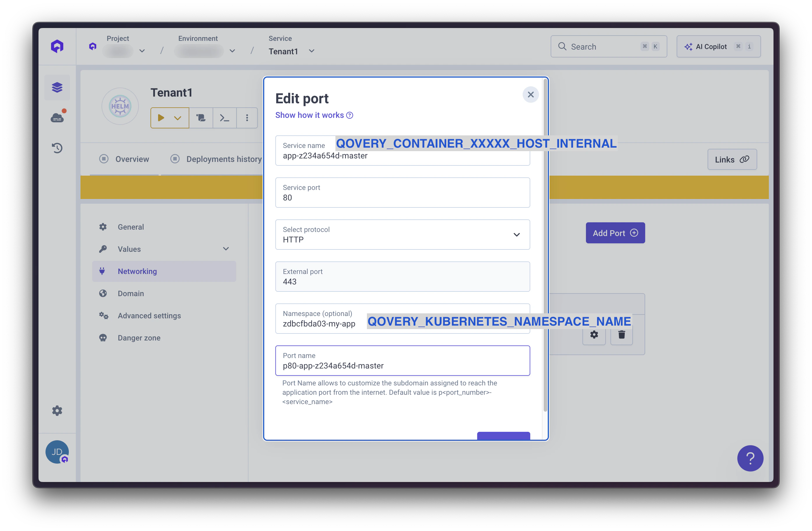
Task: Select the Clusters cloud icon with notification dot
Action: [57, 118]
